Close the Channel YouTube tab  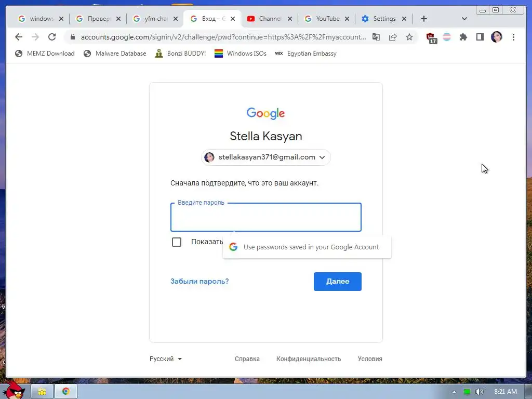(290, 19)
